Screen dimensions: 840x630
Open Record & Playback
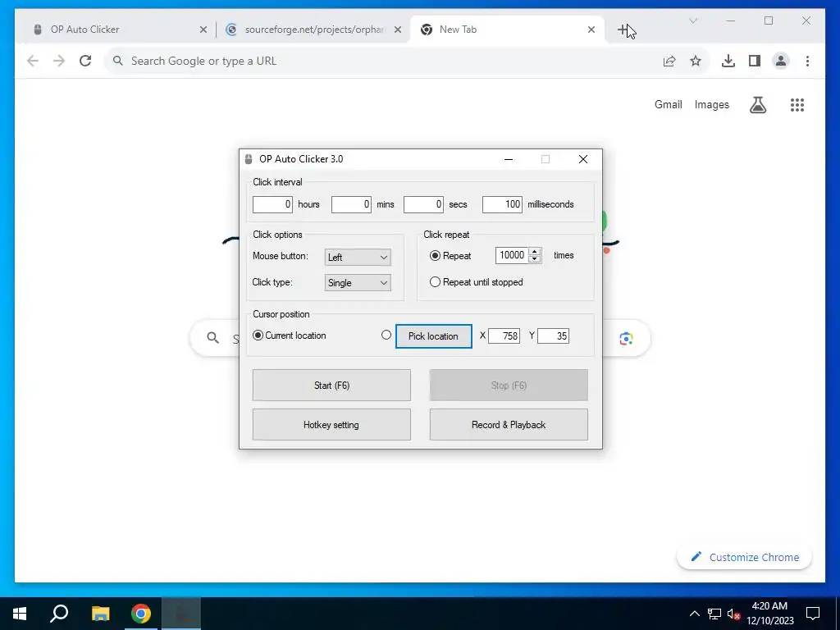pyautogui.click(x=509, y=425)
